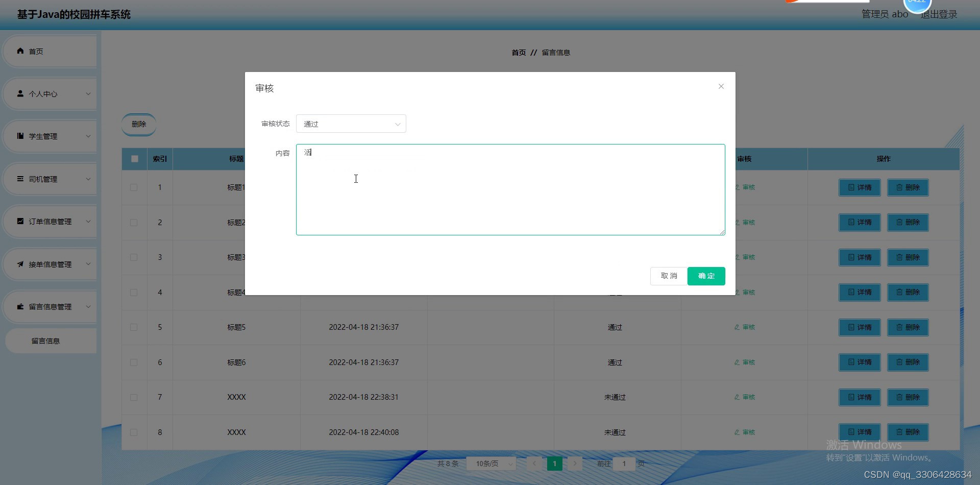
Task: Expand the 司机管理 menu chevron
Action: pyautogui.click(x=88, y=179)
